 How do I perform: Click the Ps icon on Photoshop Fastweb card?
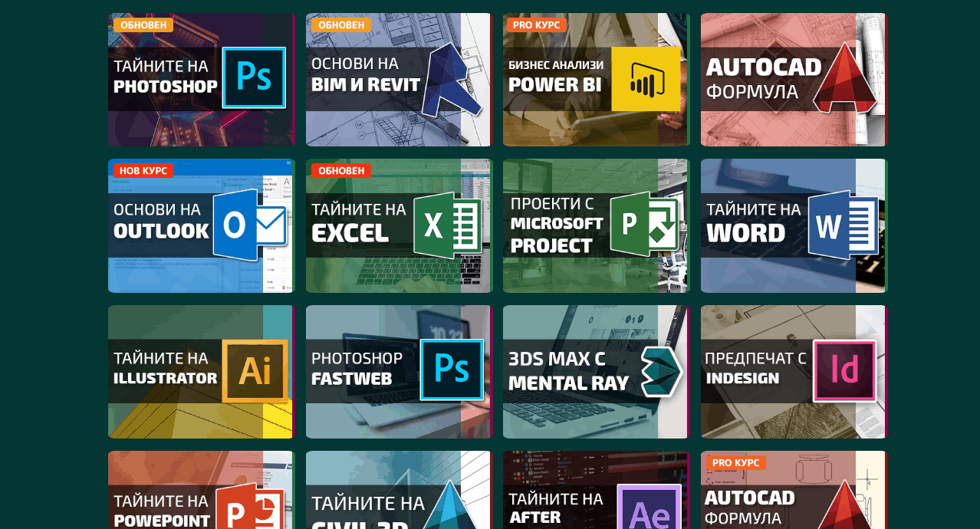[x=452, y=370]
